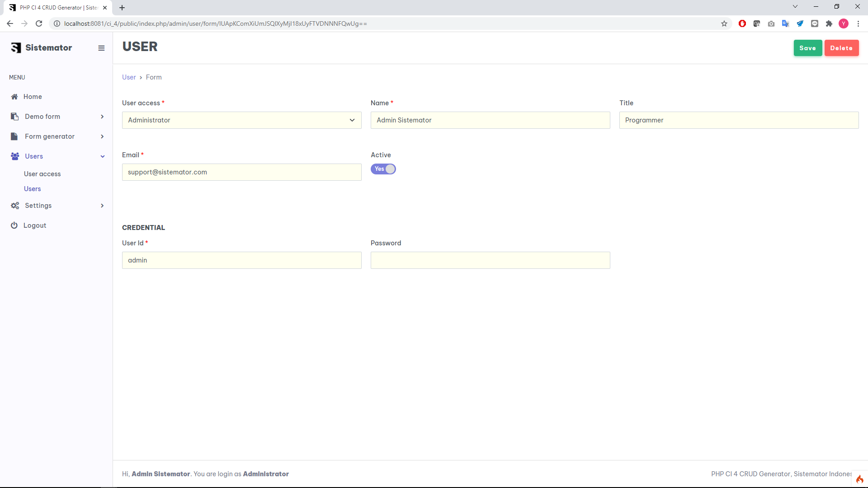Viewport: 868px width, 488px height.
Task: Click the Users group icon
Action: [x=15, y=156]
